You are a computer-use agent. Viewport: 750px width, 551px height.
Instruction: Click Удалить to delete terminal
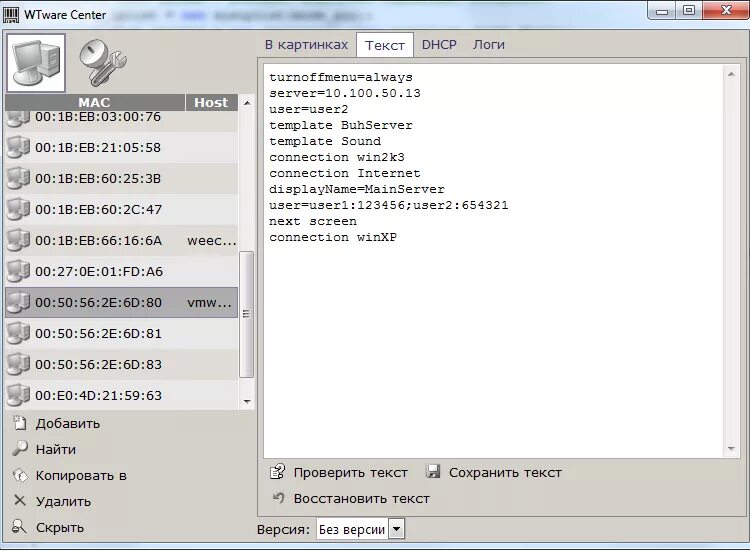pos(63,501)
